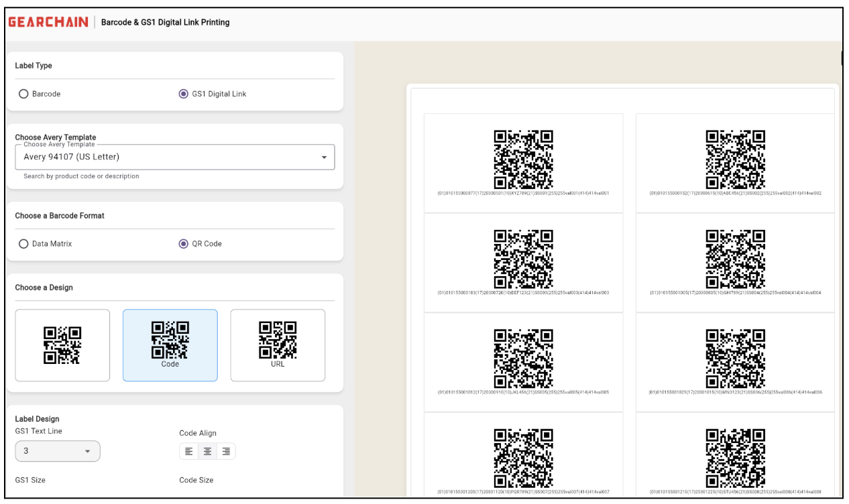Viewport: 849px width, 504px height.
Task: Expand the GS1 Text Line dropdown
Action: point(58,451)
